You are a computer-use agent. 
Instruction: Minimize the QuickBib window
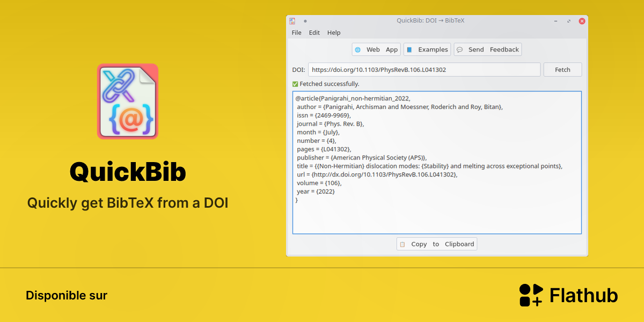(x=556, y=21)
